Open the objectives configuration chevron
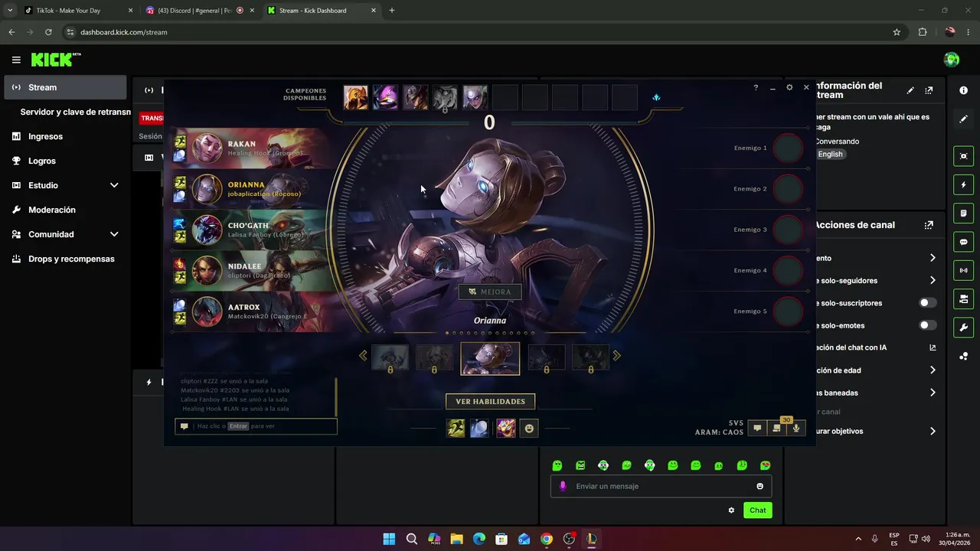980x551 pixels. tap(933, 432)
